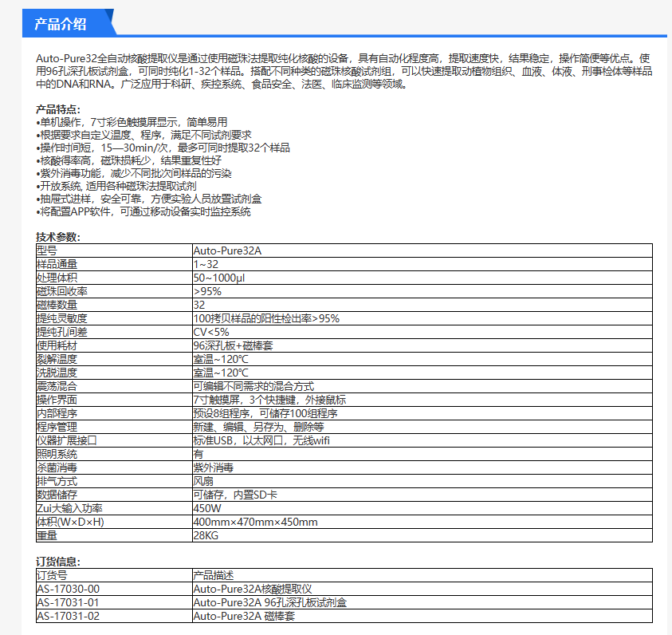Click the 磁珠回收率 label cell
The image size is (672, 635).
pos(115,291)
